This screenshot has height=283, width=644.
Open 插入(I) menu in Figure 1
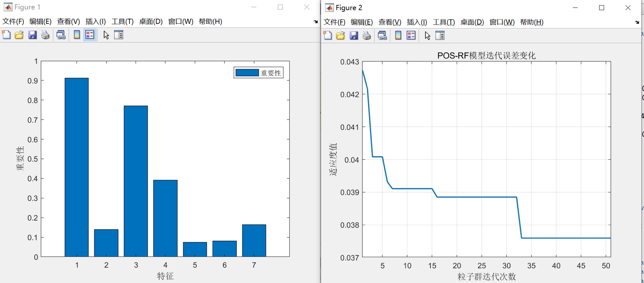pyautogui.click(x=96, y=21)
